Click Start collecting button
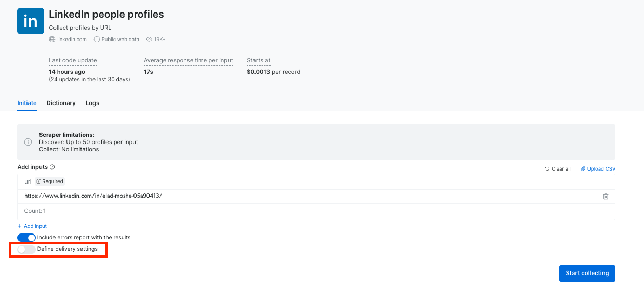The width and height of the screenshot is (644, 299). pyautogui.click(x=587, y=274)
